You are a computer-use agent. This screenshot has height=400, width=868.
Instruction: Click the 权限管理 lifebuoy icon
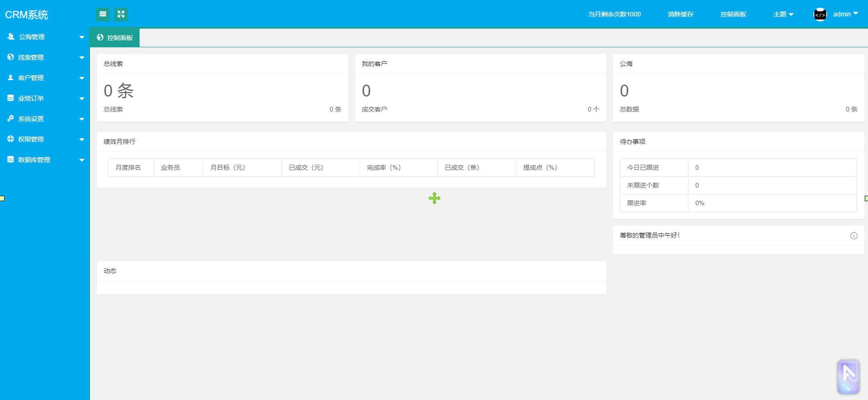point(10,139)
